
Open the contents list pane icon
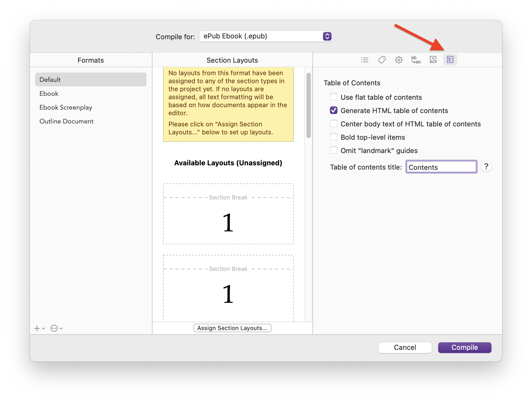click(x=365, y=60)
